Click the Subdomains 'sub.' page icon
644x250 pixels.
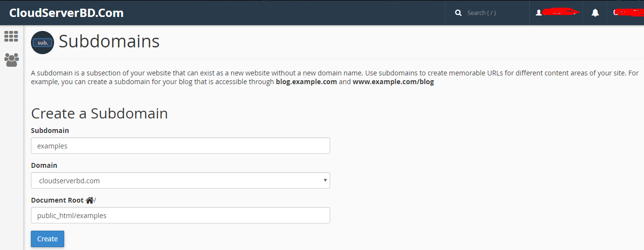[x=42, y=43]
